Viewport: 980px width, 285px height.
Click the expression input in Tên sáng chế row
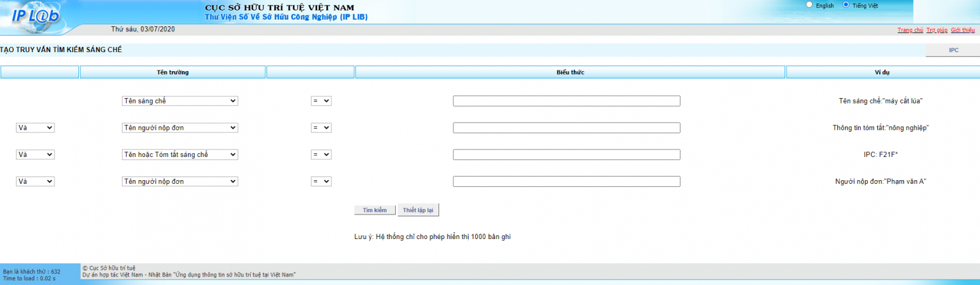pyautogui.click(x=567, y=101)
